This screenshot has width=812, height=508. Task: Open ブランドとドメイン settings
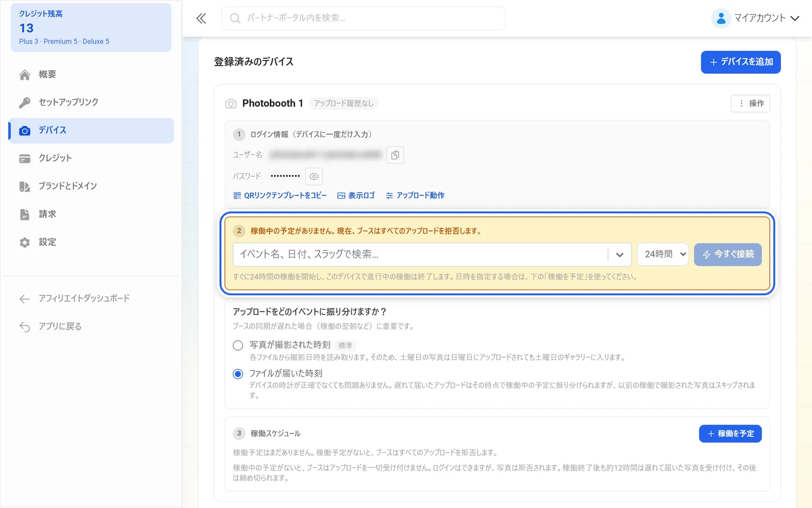click(91, 187)
